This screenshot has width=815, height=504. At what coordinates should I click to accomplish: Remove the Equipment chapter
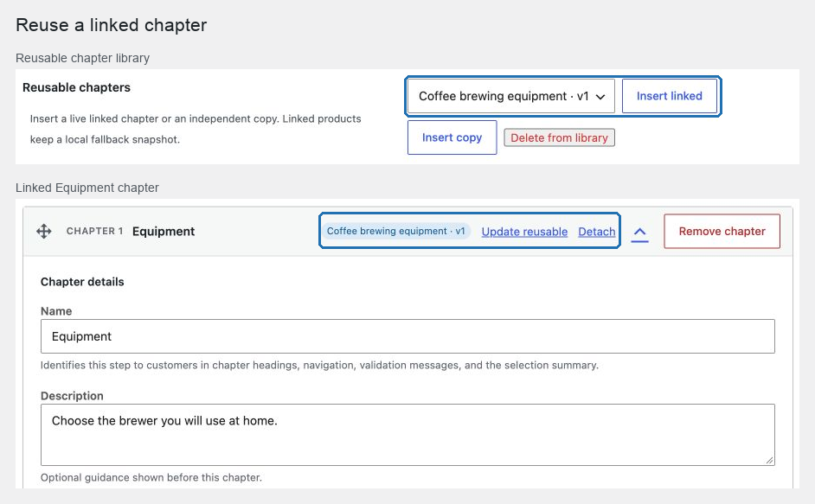point(722,231)
